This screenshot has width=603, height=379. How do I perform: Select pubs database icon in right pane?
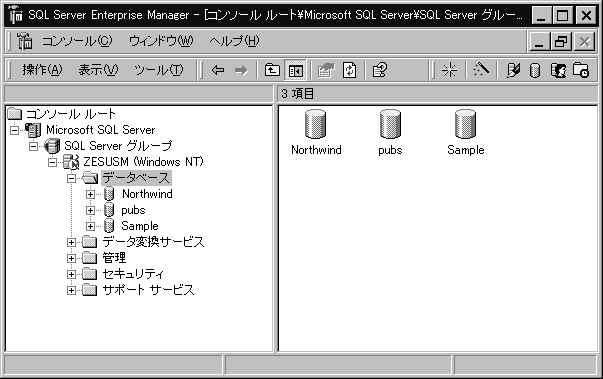(x=390, y=124)
